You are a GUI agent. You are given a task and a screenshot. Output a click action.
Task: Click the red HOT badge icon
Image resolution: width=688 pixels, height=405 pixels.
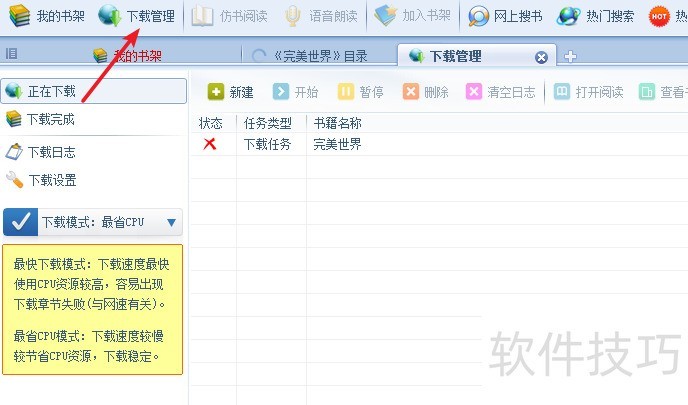(x=659, y=17)
